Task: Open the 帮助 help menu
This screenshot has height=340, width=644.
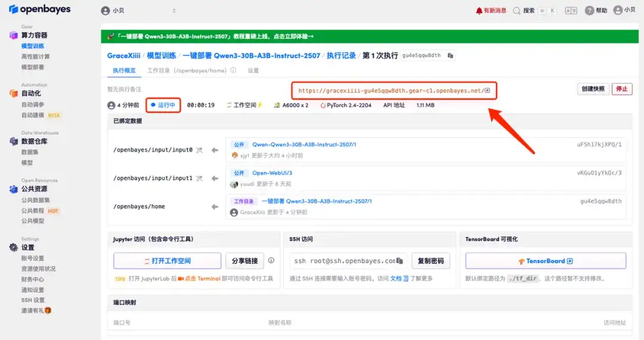Action: [596, 11]
